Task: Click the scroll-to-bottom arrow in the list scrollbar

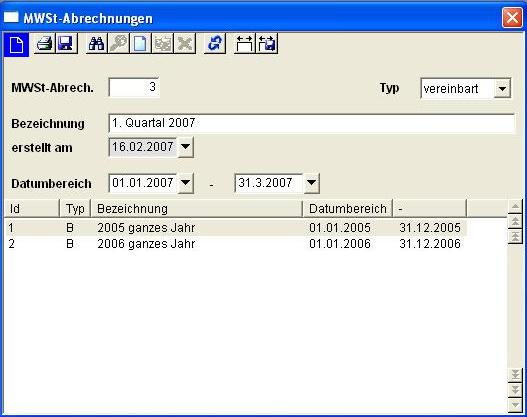Action: (515, 374)
